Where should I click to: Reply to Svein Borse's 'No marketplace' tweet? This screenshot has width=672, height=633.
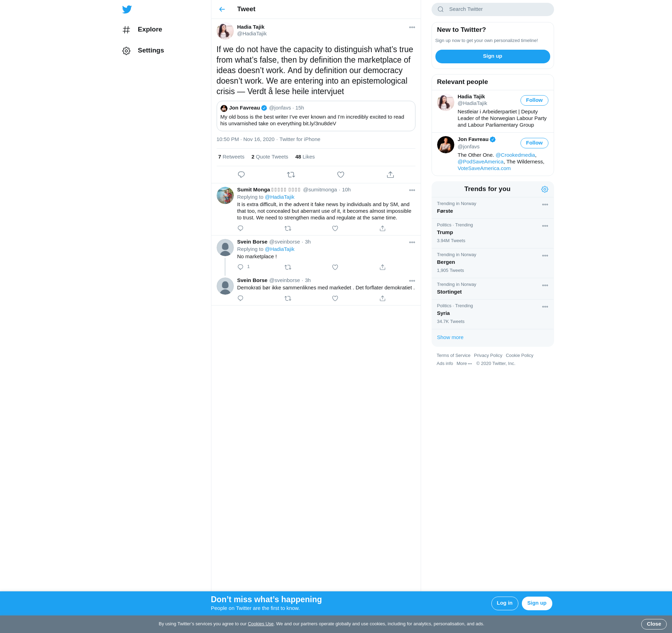tap(240, 267)
